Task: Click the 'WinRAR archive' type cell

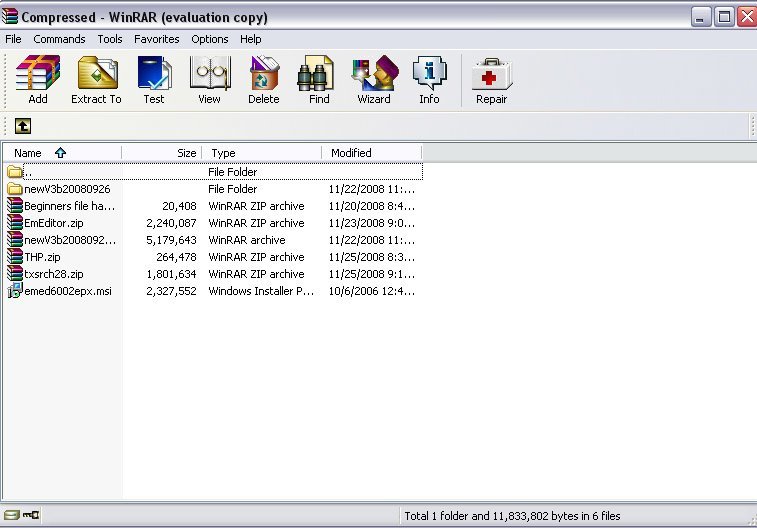Action: [247, 240]
